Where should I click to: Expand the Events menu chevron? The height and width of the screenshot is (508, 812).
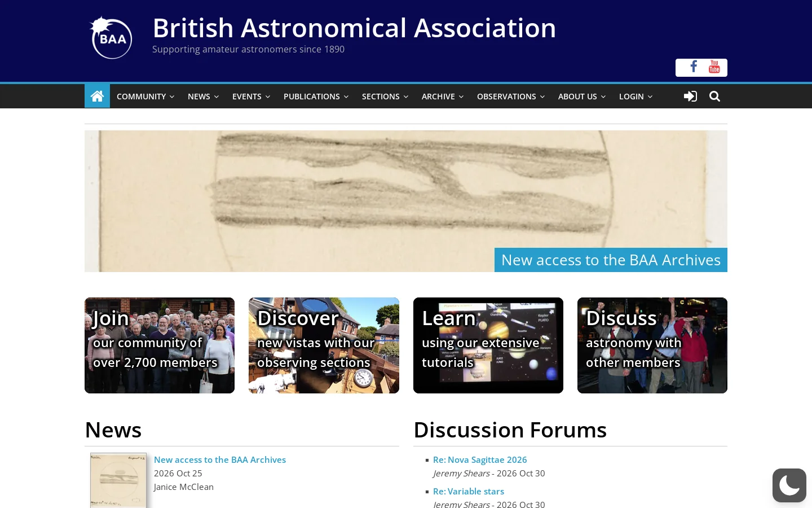tap(268, 97)
